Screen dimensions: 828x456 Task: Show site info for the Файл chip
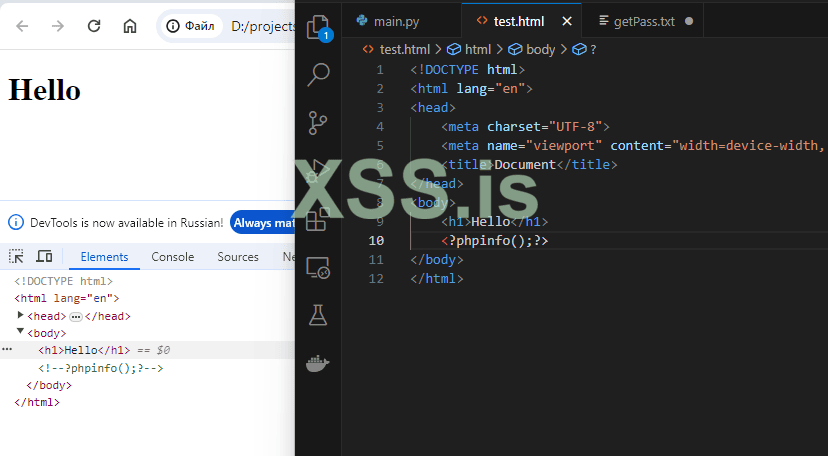coord(191,26)
